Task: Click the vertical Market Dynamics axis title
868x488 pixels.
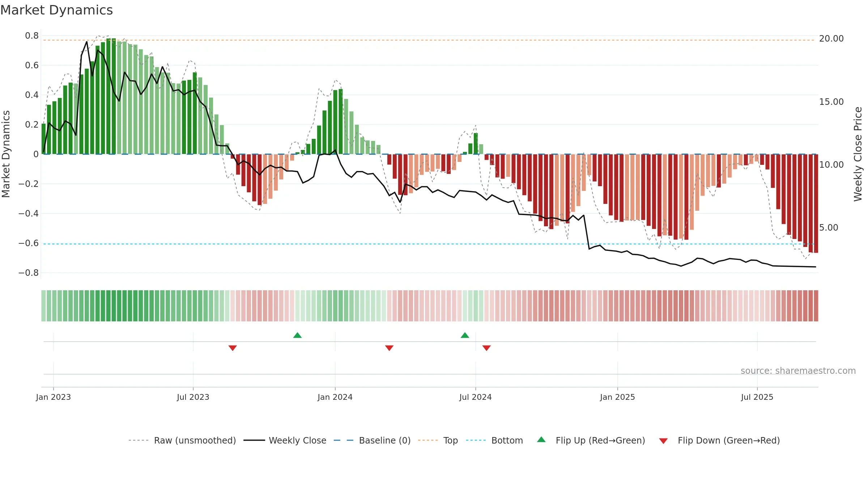Action: point(6,154)
